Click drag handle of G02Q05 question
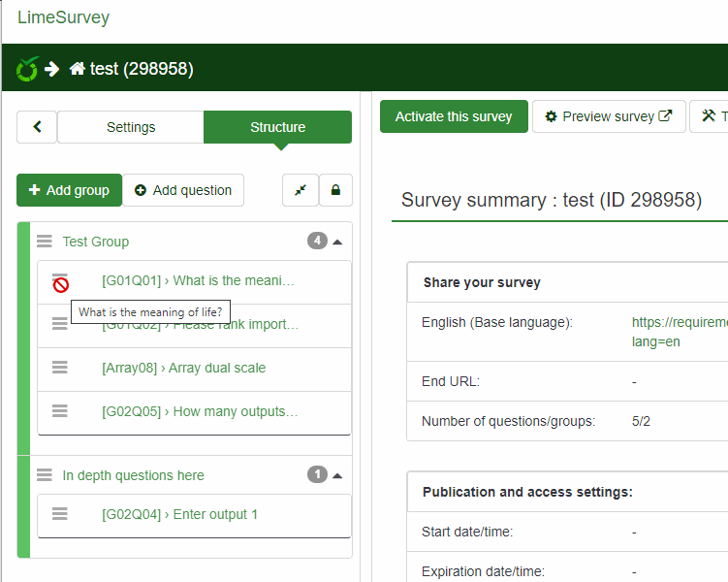Image resolution: width=728 pixels, height=582 pixels. (x=60, y=411)
